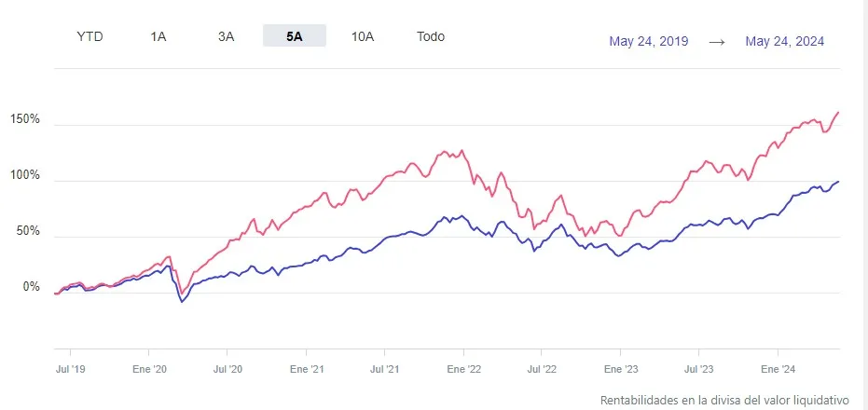The width and height of the screenshot is (868, 410).
Task: Click the Ene '21 x-axis marker
Action: pos(307,369)
